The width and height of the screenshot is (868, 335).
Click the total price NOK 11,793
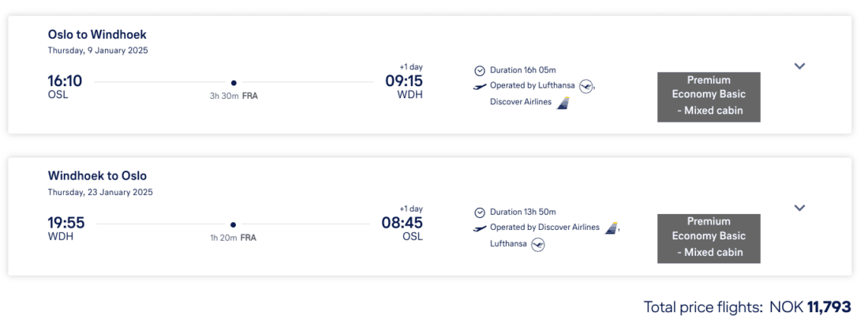[x=829, y=307]
